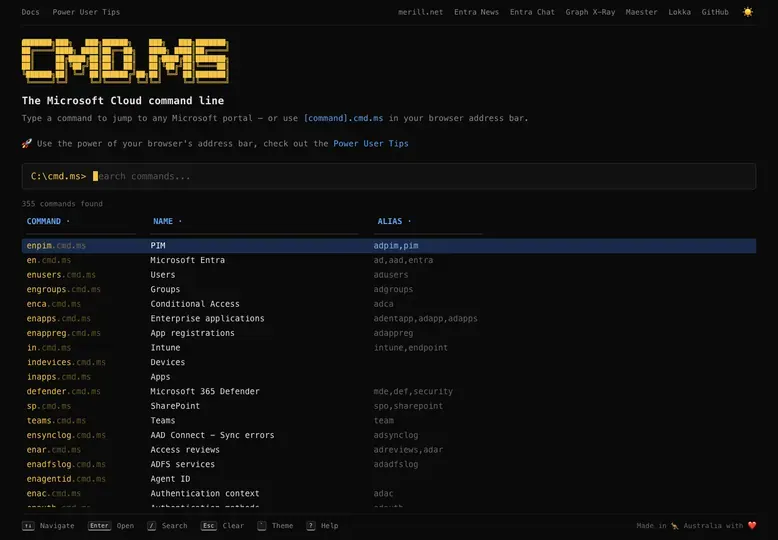
Task: Open sp.cmd.ms command
Action: click(49, 406)
